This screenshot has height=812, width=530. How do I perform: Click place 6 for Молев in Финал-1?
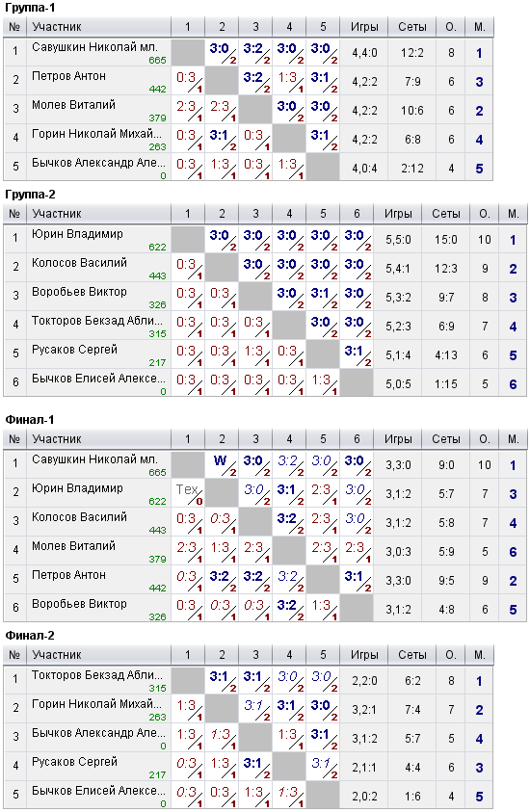coord(513,552)
